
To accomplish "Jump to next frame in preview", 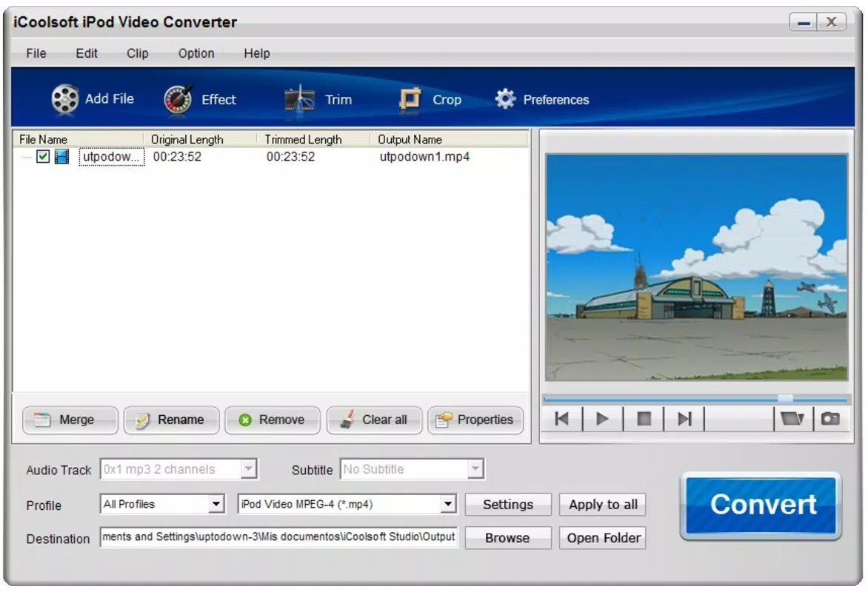I will [684, 419].
